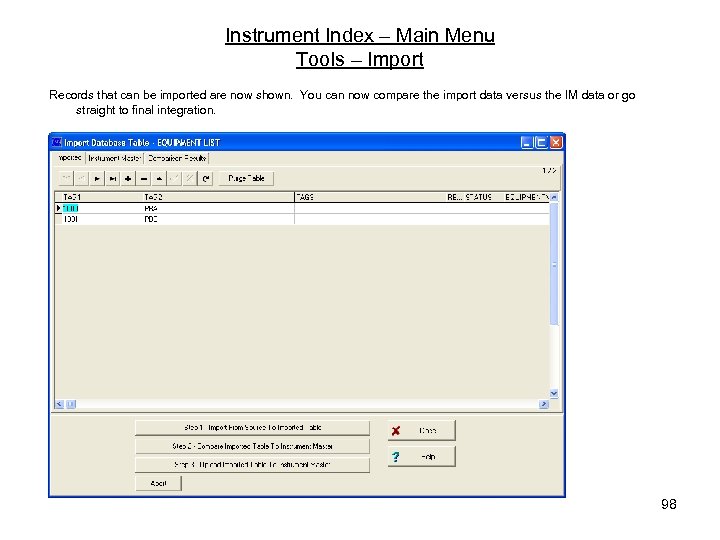Edit record with up-triangle navigator button

159,178
